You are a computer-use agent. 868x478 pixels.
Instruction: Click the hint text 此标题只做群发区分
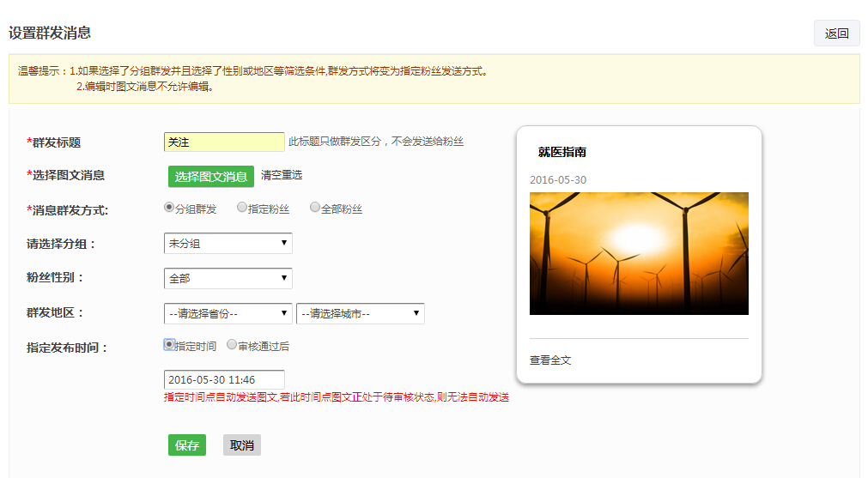point(376,142)
